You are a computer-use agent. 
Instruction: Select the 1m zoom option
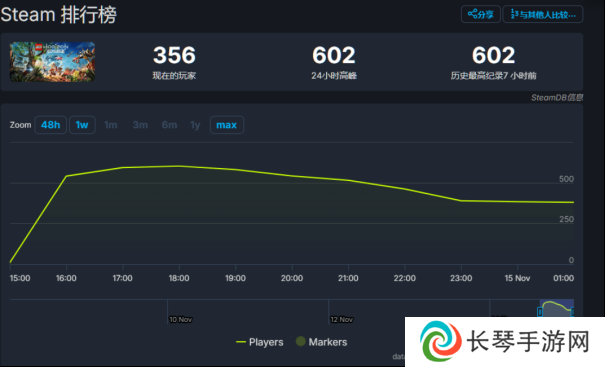(111, 125)
